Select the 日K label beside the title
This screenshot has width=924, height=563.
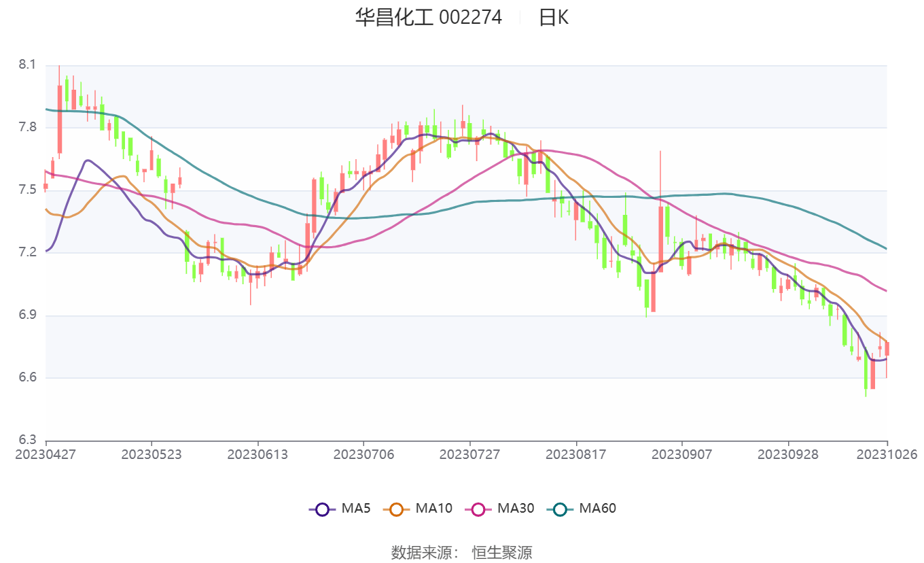pyautogui.click(x=554, y=18)
